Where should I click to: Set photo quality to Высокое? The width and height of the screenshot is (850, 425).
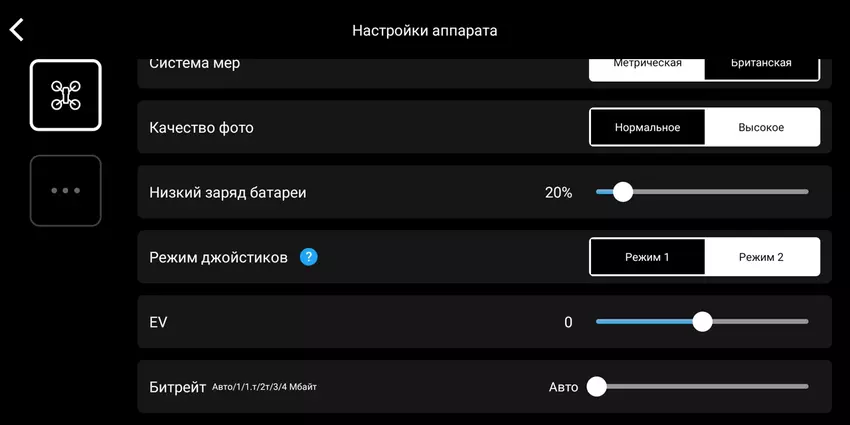762,127
